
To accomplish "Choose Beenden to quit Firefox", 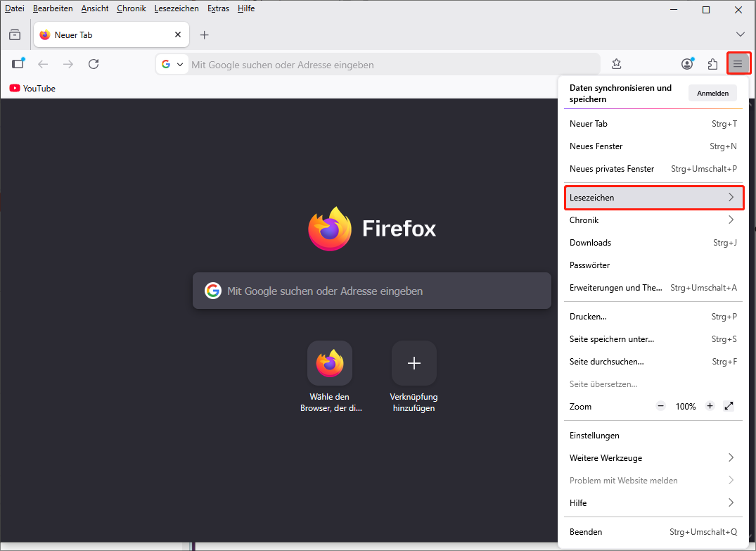I will point(653,532).
